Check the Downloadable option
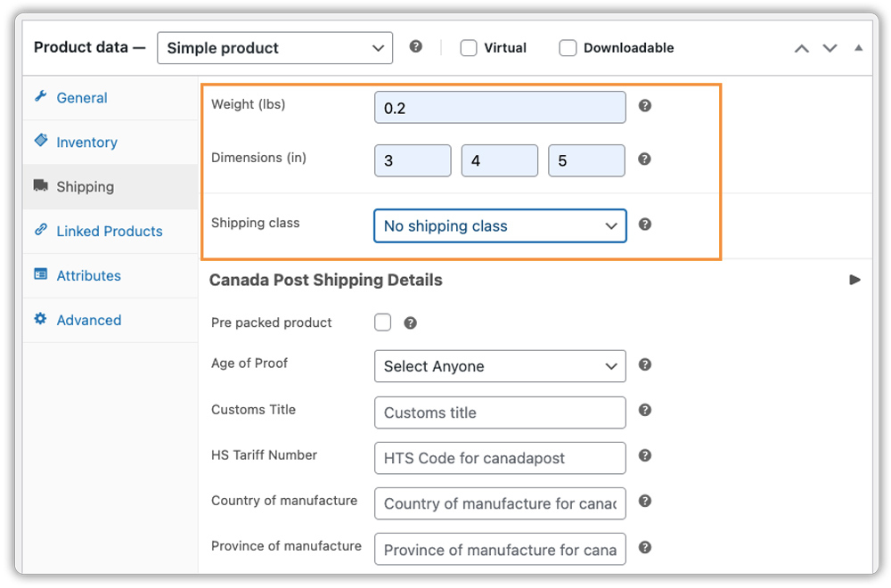Viewport: 891px width, 588px height. [568, 47]
